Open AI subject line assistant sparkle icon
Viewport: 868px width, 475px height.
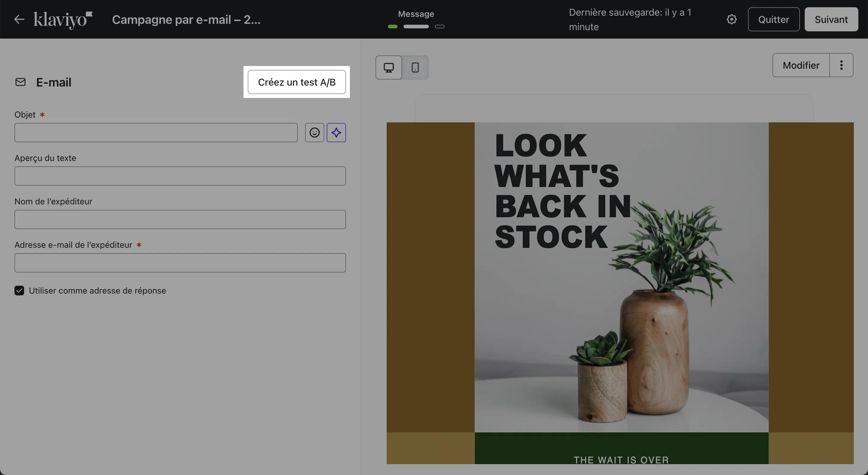[x=336, y=132]
